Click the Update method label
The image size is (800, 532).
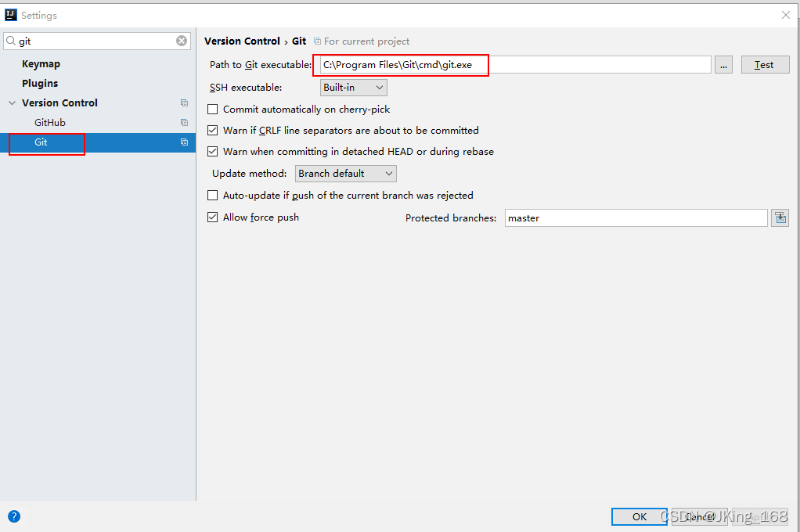coord(250,174)
